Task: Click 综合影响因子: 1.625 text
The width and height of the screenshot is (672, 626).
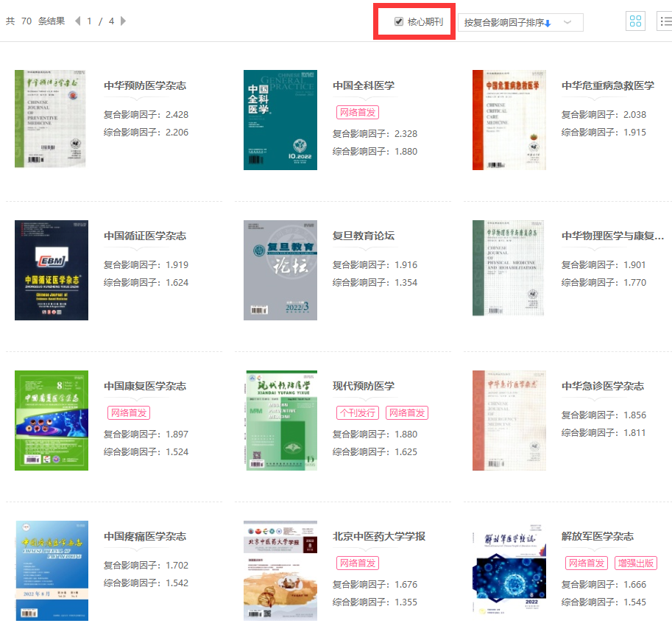Action: pyautogui.click(x=375, y=452)
